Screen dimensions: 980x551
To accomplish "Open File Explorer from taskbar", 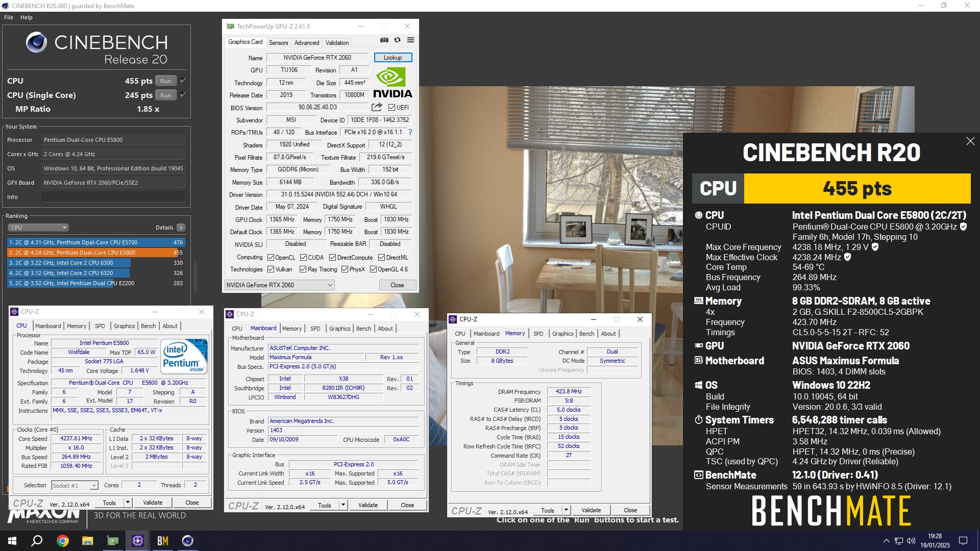I will tap(88, 541).
